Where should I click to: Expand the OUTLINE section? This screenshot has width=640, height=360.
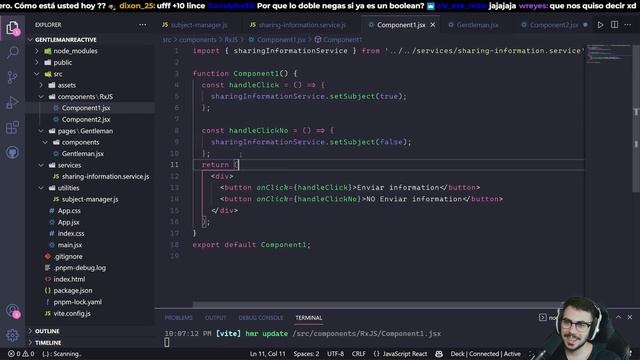click(47, 331)
